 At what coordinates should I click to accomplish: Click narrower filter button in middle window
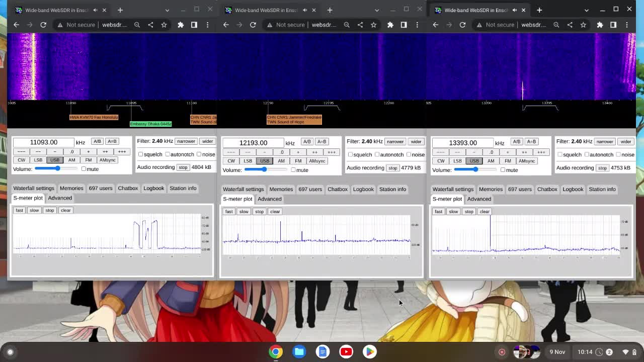[x=395, y=141]
